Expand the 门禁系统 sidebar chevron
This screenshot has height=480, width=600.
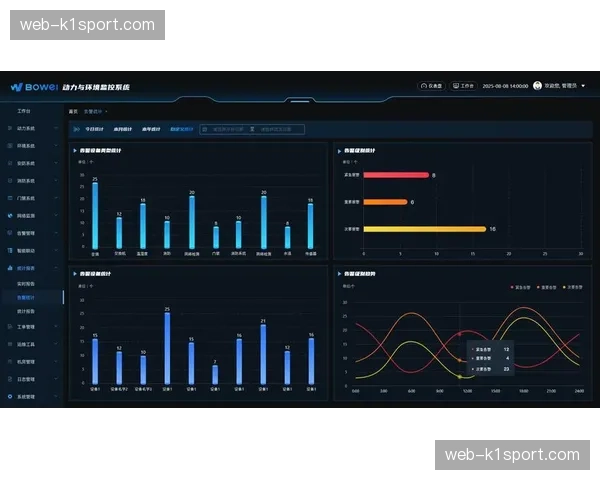coord(56,198)
